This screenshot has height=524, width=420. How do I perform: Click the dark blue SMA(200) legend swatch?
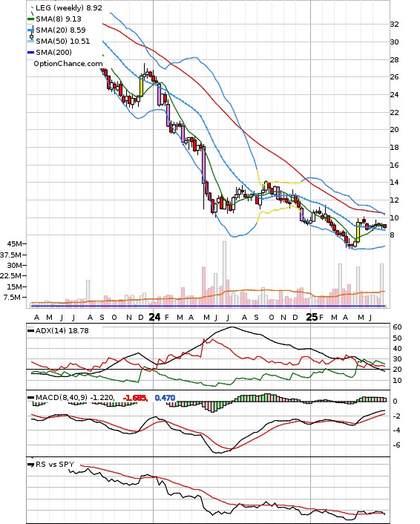point(30,52)
